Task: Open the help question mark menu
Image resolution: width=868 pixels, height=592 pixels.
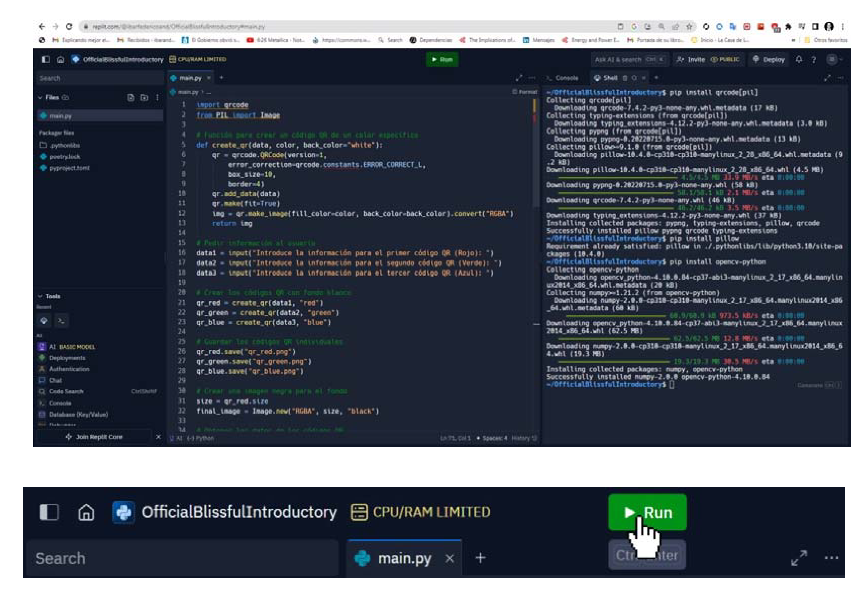Action: point(813,60)
